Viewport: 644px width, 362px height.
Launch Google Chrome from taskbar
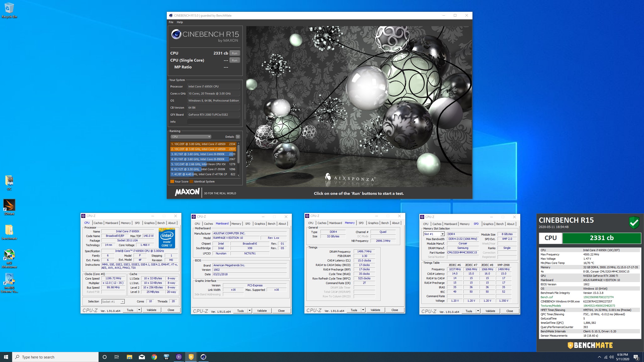154,357
